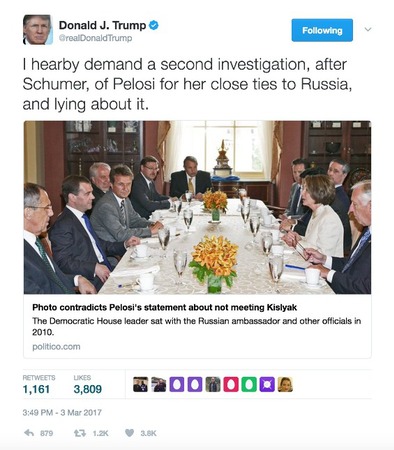This screenshot has width=394, height=450.
Task: Open the @realDonaldTrump handle
Action: click(x=95, y=38)
